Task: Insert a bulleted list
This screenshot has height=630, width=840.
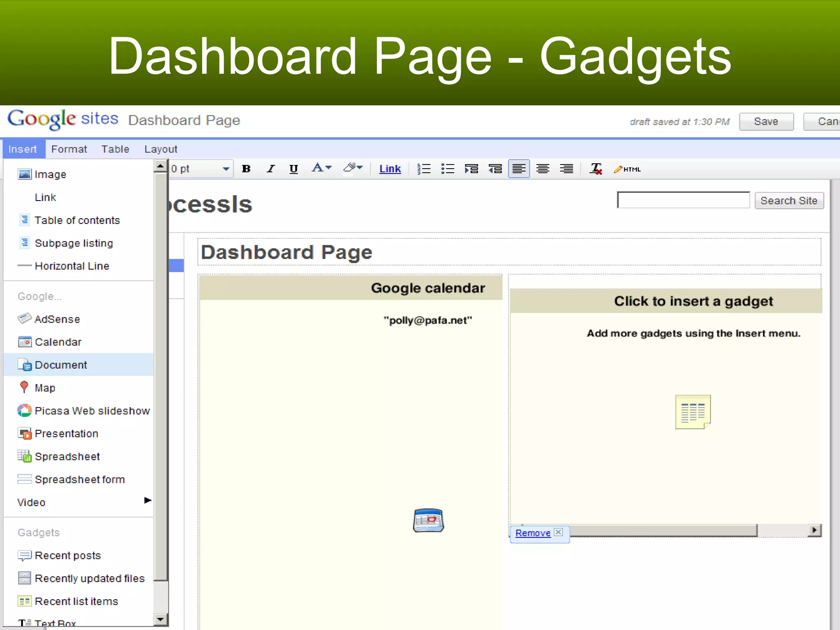Action: [x=447, y=169]
